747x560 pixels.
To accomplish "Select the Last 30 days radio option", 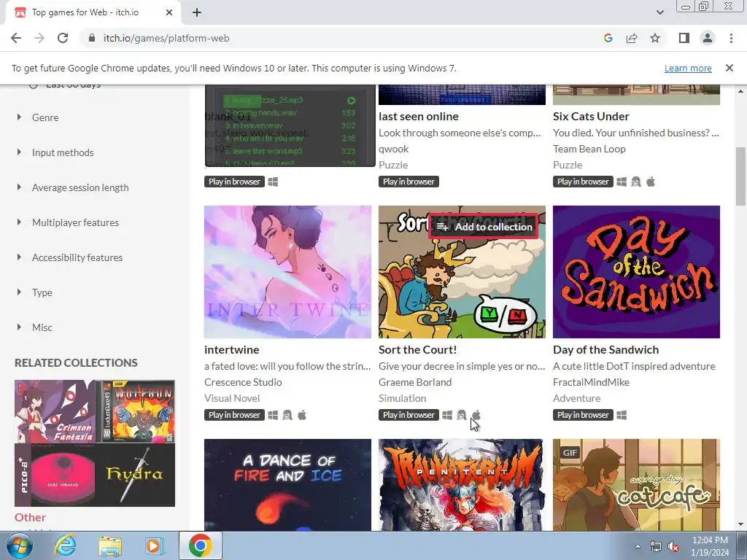I will 33,86.
